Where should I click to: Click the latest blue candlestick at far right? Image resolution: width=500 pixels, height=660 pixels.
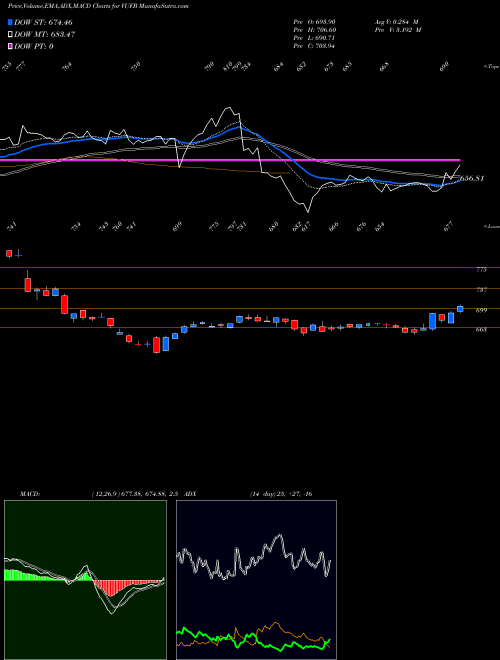coord(460,309)
